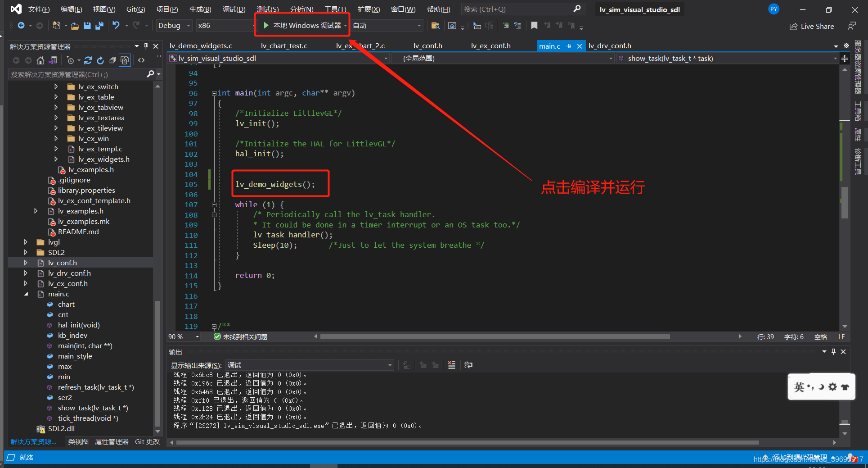
Task: Open the lv_sim_visual_studio_sdl project scope dropdown
Action: click(x=279, y=59)
